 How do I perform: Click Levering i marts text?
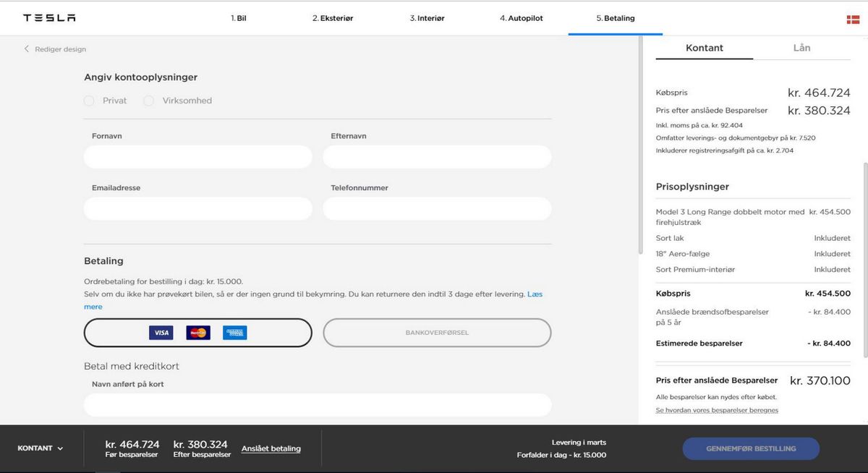pos(579,443)
